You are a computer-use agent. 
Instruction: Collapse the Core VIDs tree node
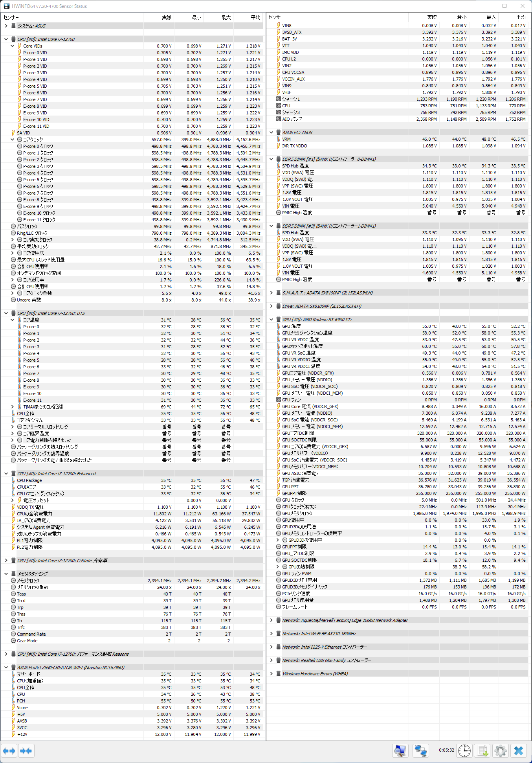point(12,46)
